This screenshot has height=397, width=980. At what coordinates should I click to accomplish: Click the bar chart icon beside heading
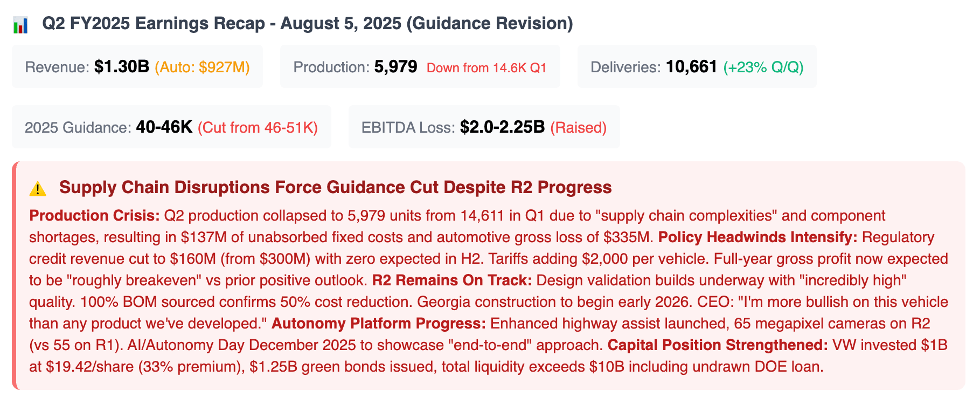(x=20, y=25)
